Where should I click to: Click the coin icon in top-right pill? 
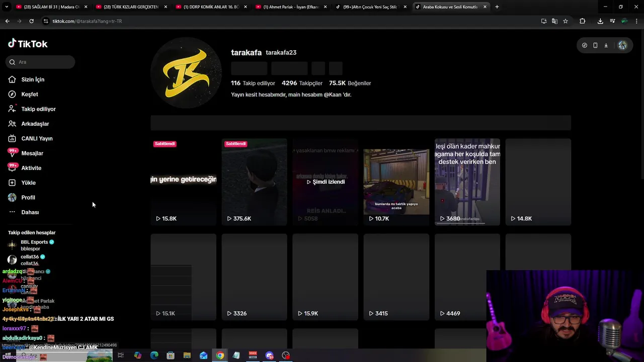585,45
